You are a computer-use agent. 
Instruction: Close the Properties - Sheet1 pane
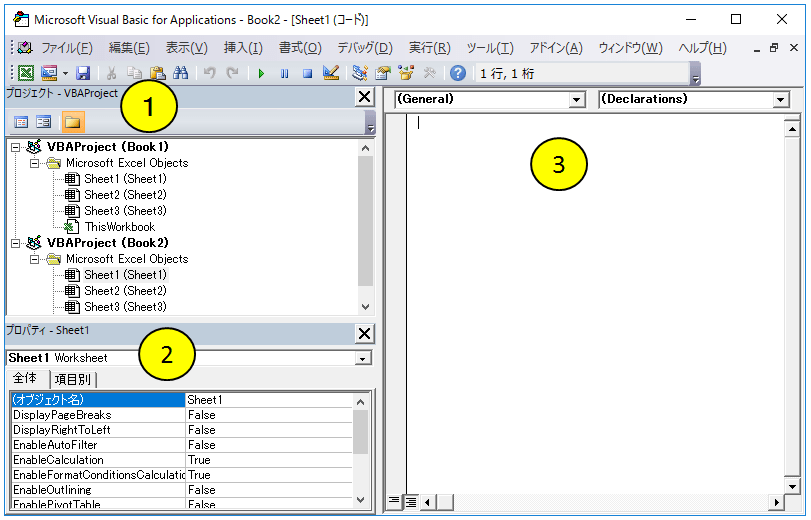click(365, 334)
